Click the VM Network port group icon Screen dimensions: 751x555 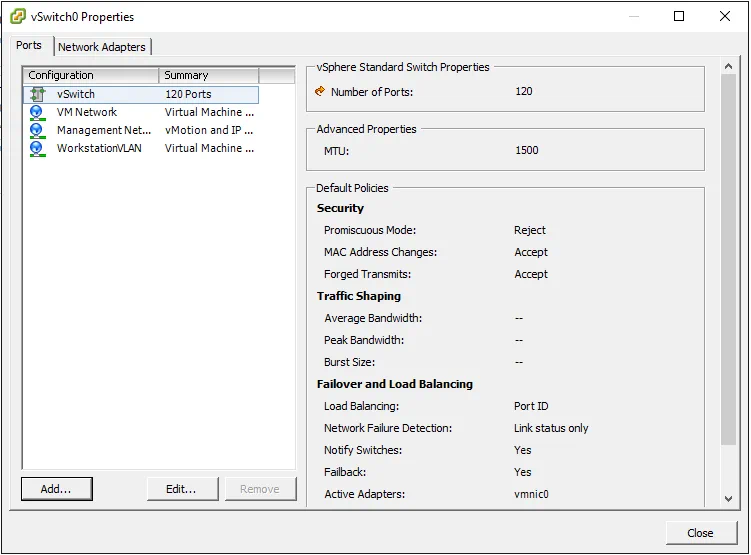(37, 112)
